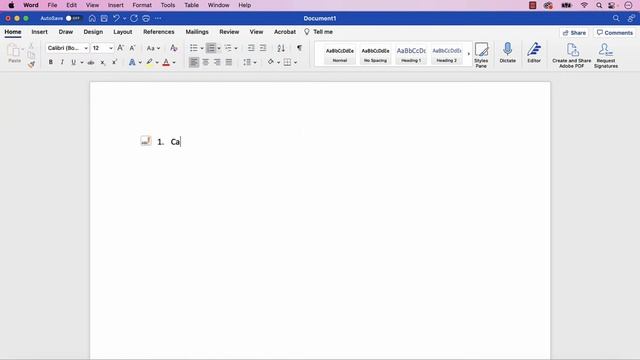The width and height of the screenshot is (640, 360).
Task: Open the Home ribbon tab
Action: 13,32
